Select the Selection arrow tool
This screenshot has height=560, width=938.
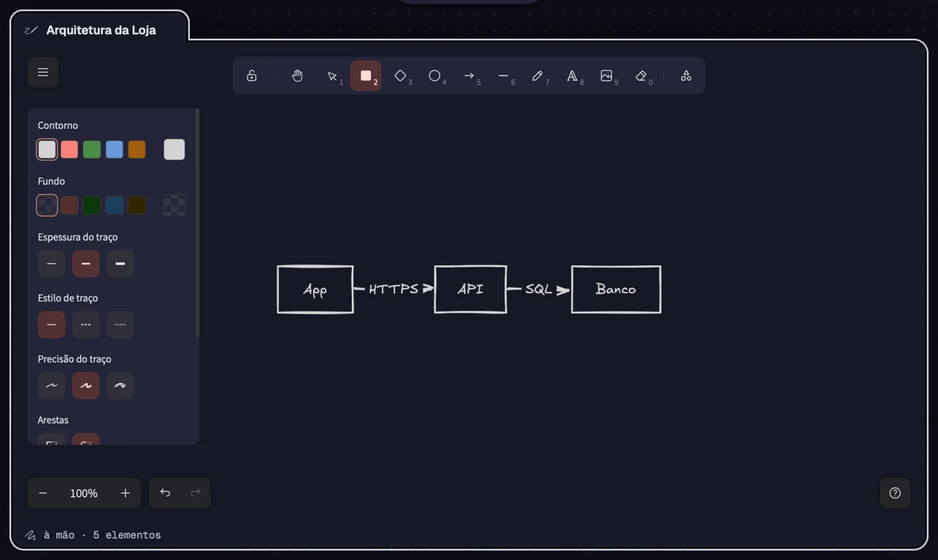[x=332, y=76]
